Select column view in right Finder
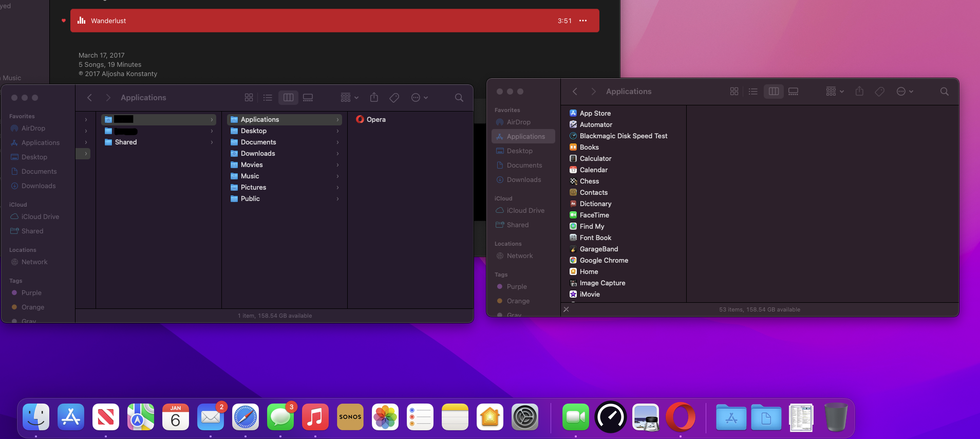This screenshot has height=439, width=980. click(x=774, y=92)
